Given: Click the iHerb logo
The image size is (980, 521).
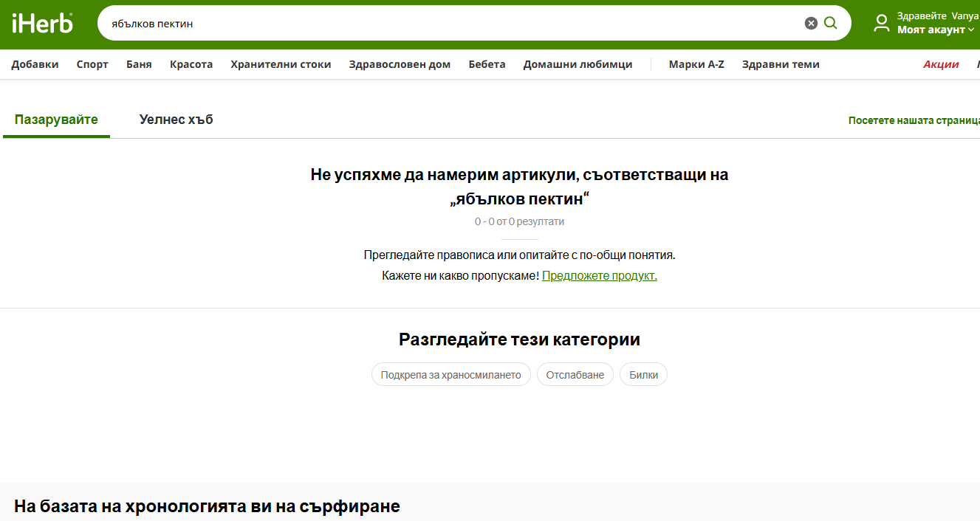Looking at the screenshot, I should (42, 23).
